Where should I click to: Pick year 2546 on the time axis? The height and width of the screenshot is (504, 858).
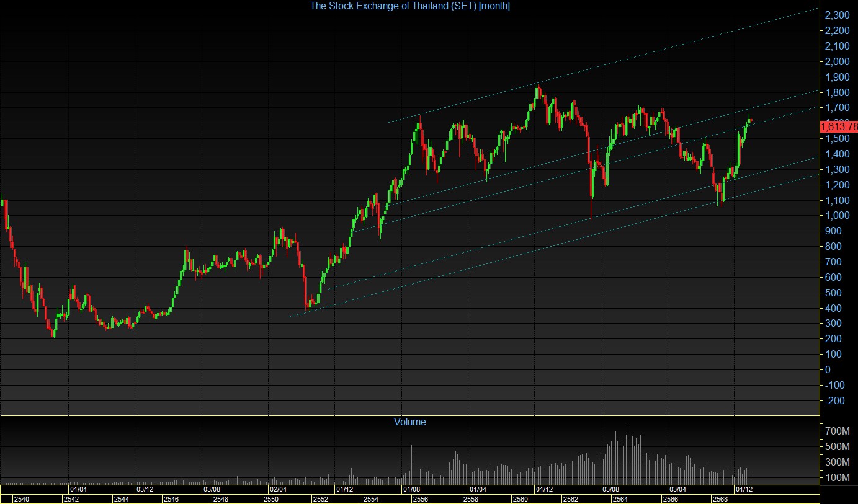[171, 499]
